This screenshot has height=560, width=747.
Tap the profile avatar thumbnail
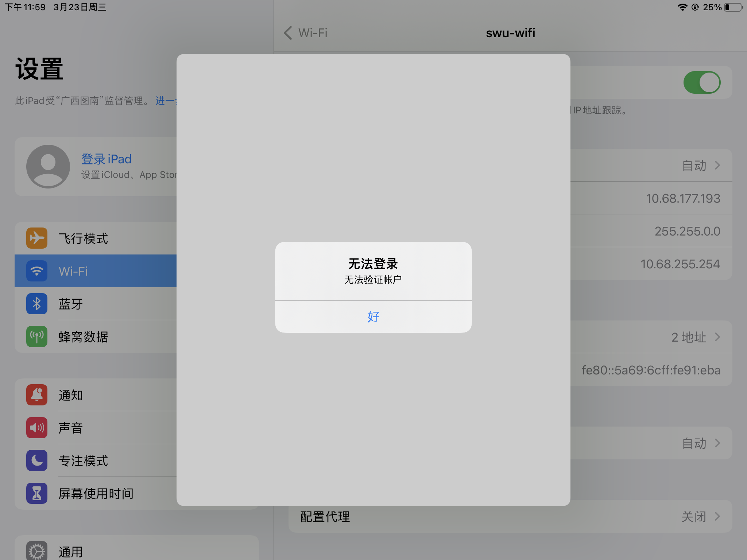(x=48, y=167)
